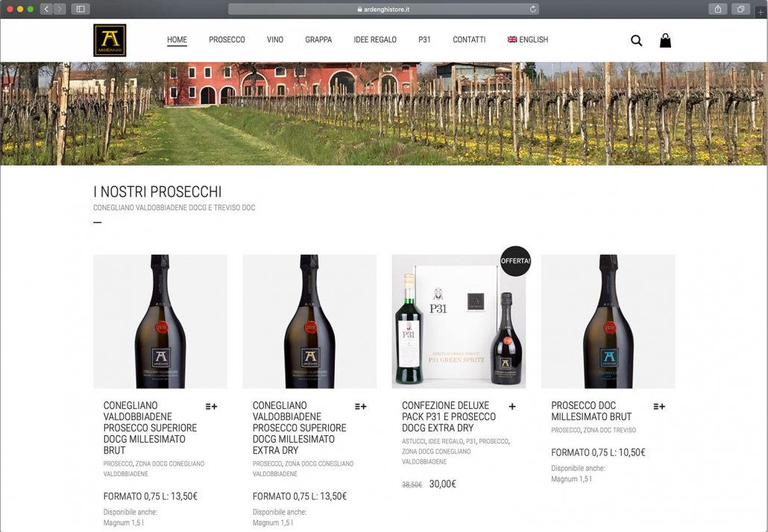
Task: Open the Contatti page link
Action: click(469, 39)
